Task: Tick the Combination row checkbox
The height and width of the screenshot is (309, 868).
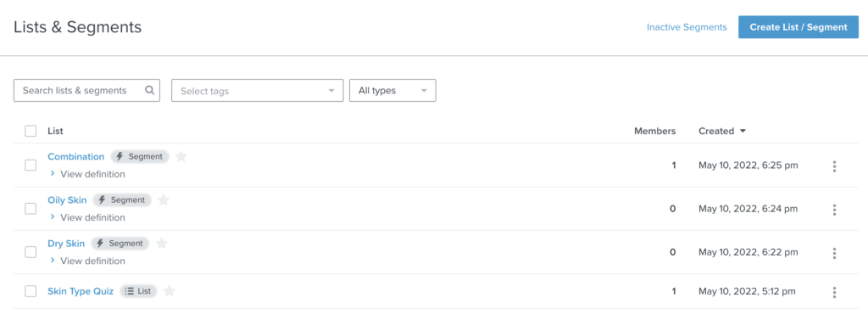Action: [x=31, y=166]
